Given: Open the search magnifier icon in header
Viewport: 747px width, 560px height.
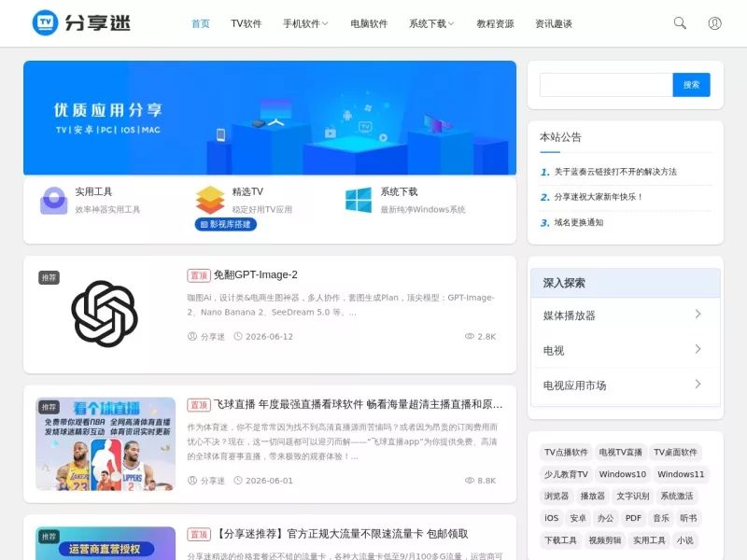Looking at the screenshot, I should 680,22.
